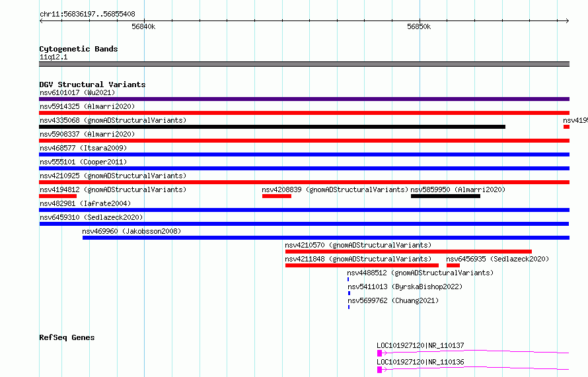Open the nsv6101017 (Wu2021) label

[x=77, y=92]
